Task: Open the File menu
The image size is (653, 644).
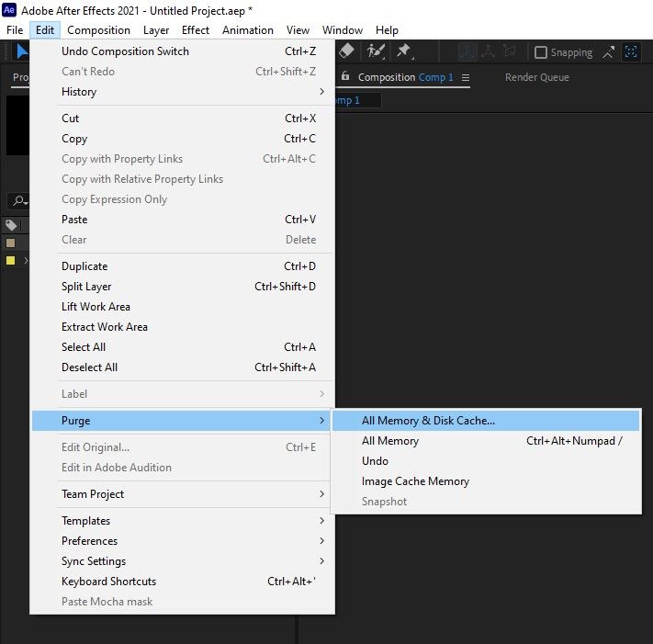Action: click(x=15, y=30)
